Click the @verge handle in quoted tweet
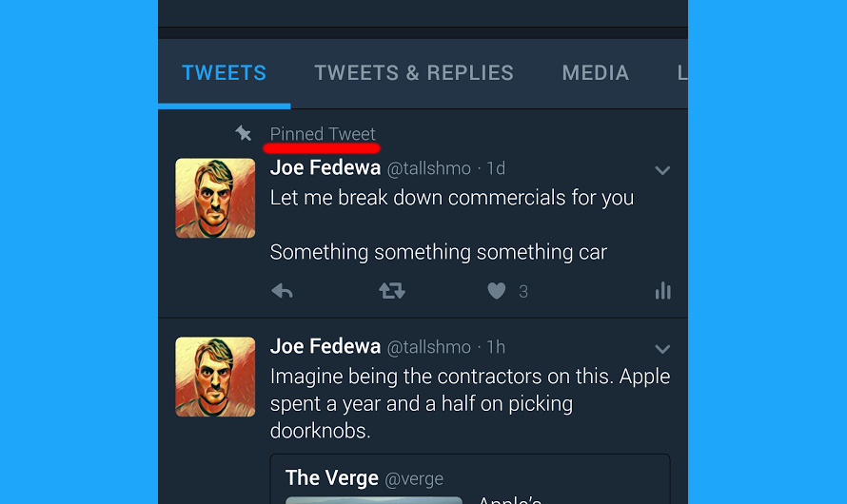 [x=414, y=478]
